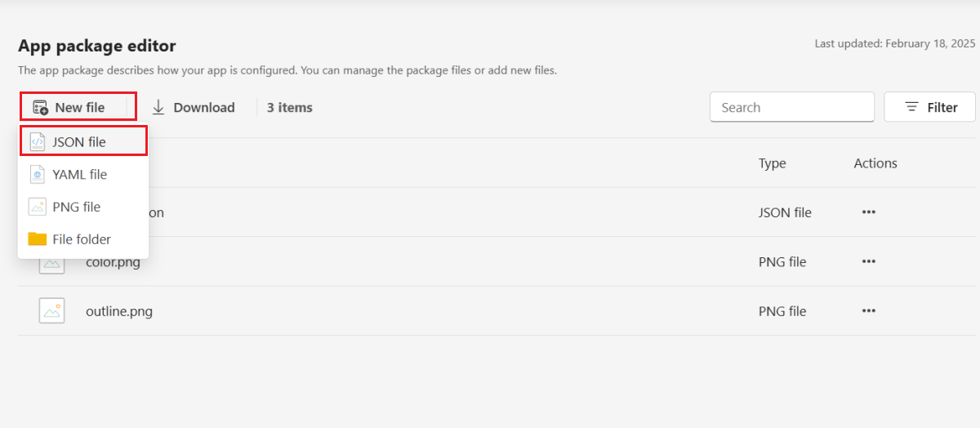Click the Actions column header
The width and height of the screenshot is (980, 428).
point(875,163)
